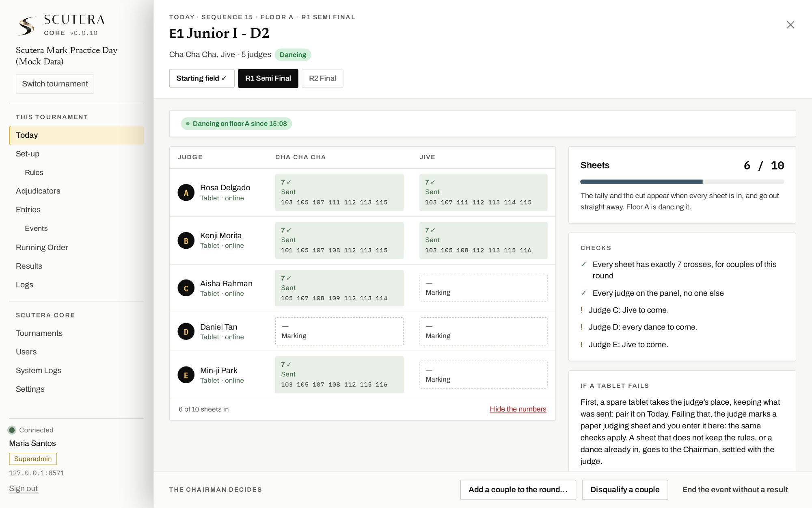Viewport: 812px width, 508px height.
Task: Open Running Order in the sidebar
Action: tap(42, 247)
